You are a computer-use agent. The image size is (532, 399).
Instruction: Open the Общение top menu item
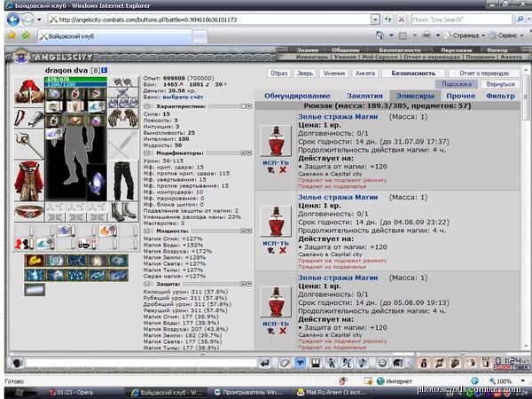coord(346,50)
